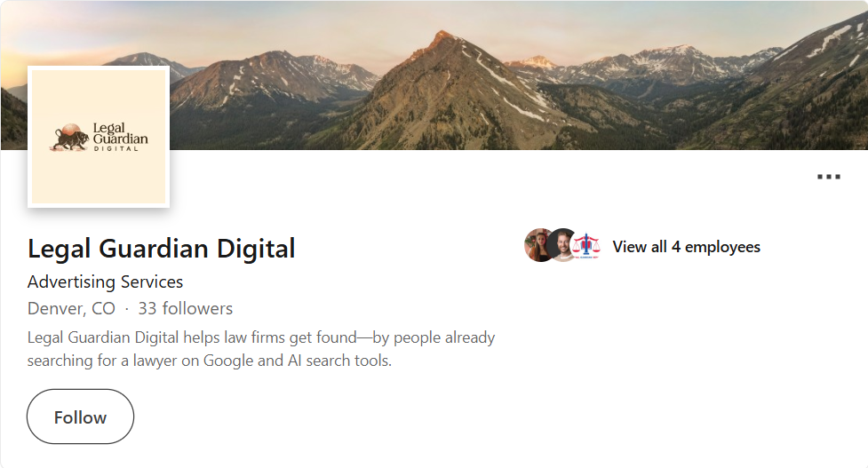Click the "DIGITAL" text in the logo

pos(116,148)
